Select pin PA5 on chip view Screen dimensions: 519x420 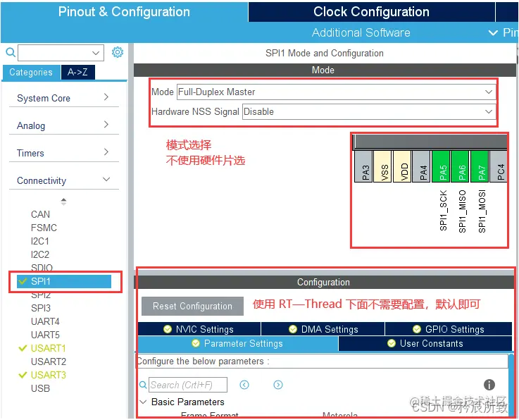441,166
